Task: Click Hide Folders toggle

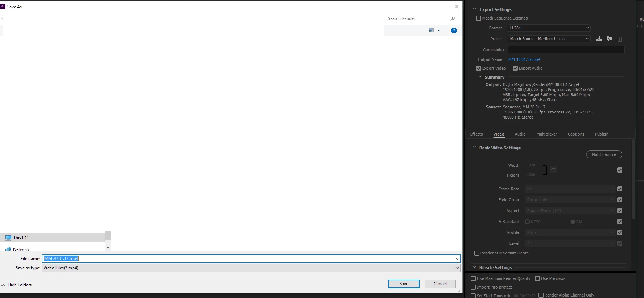Action: [x=17, y=285]
